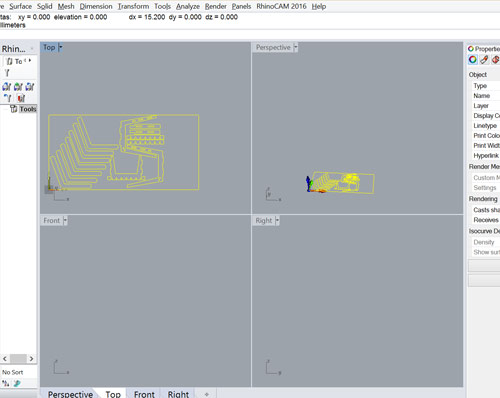This screenshot has width=500, height=398.
Task: Click the Layer property row
Action: [x=486, y=106]
